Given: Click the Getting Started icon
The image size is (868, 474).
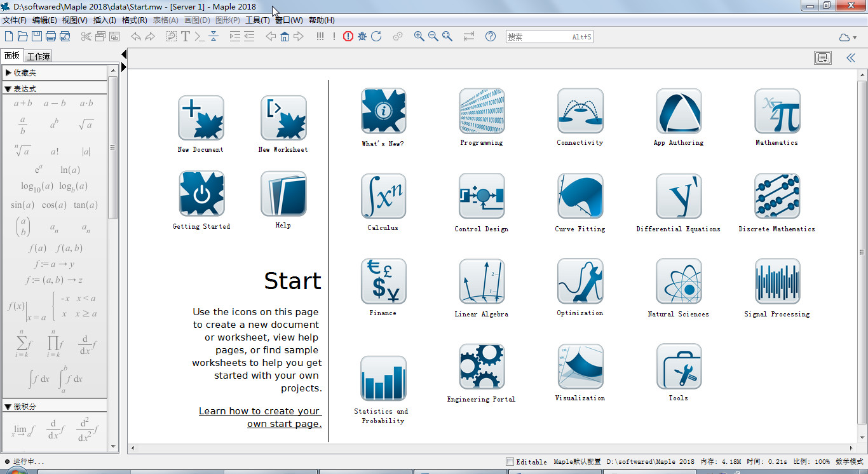Looking at the screenshot, I should tap(201, 194).
